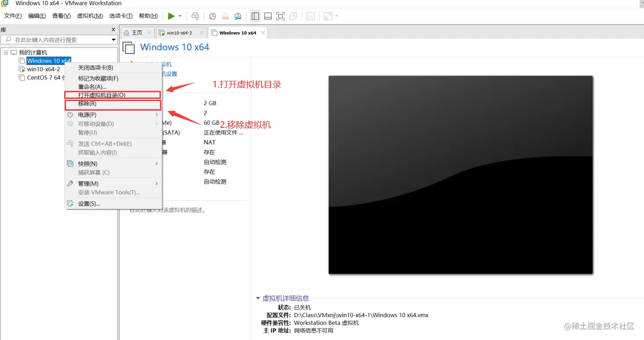Open the dropdown arrow beside the Power On icon
Viewport: 644px width, 340px height.
(180, 16)
